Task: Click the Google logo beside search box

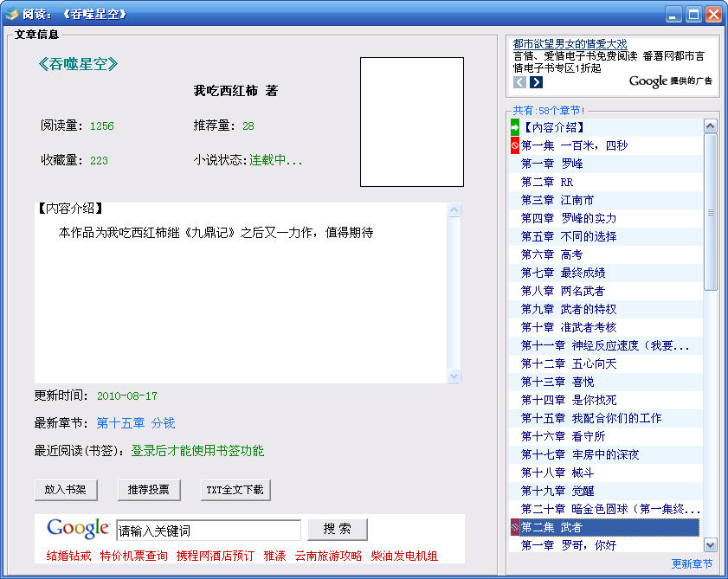Action: (78, 529)
